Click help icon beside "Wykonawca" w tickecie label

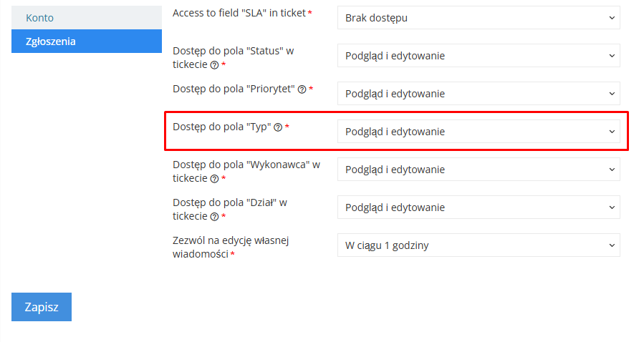tap(214, 179)
